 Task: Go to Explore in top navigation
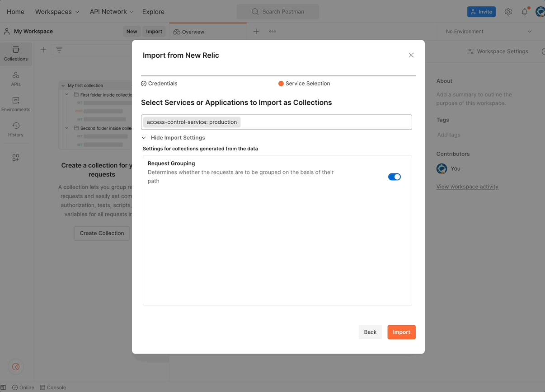[x=153, y=12]
